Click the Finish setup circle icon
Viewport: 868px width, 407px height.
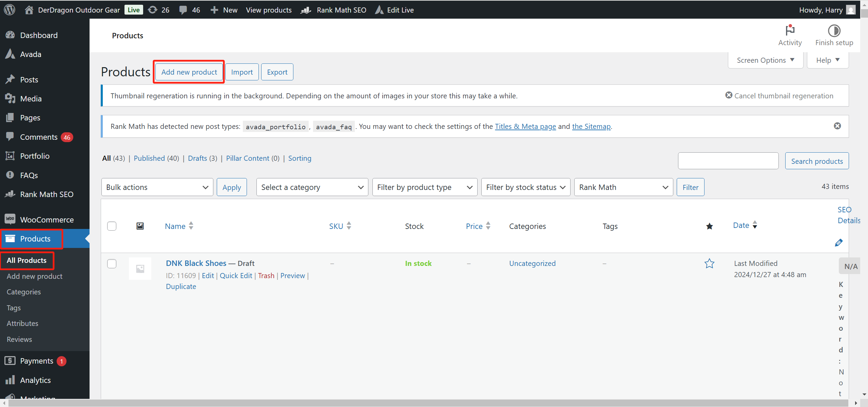point(834,31)
